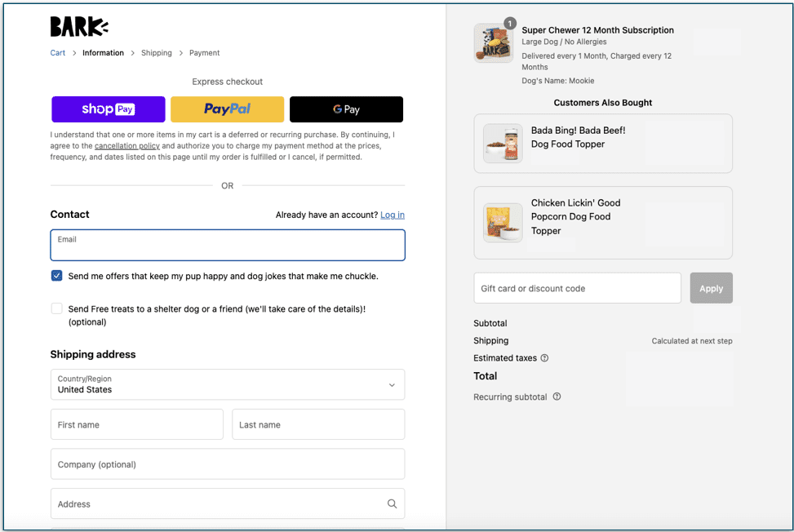794x532 pixels.
Task: Click the Chicken Lickin' Good Popcorn thumbnail
Action: pos(502,222)
